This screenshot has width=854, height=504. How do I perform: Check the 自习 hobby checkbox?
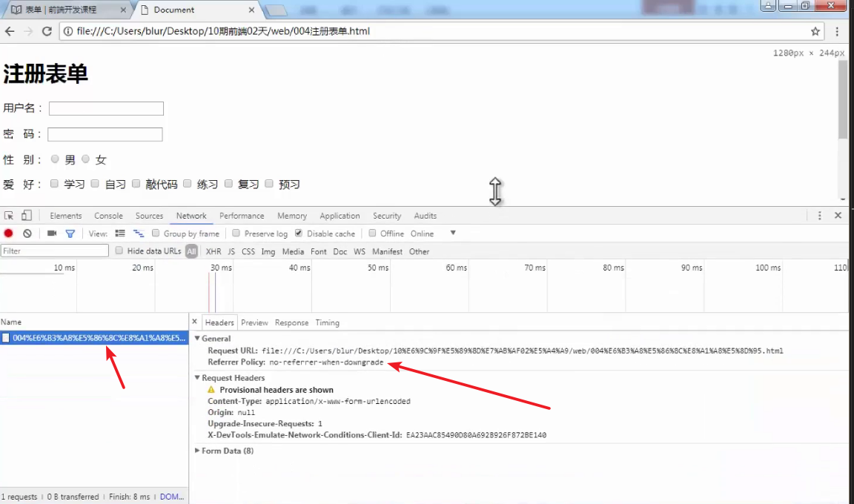(x=95, y=183)
